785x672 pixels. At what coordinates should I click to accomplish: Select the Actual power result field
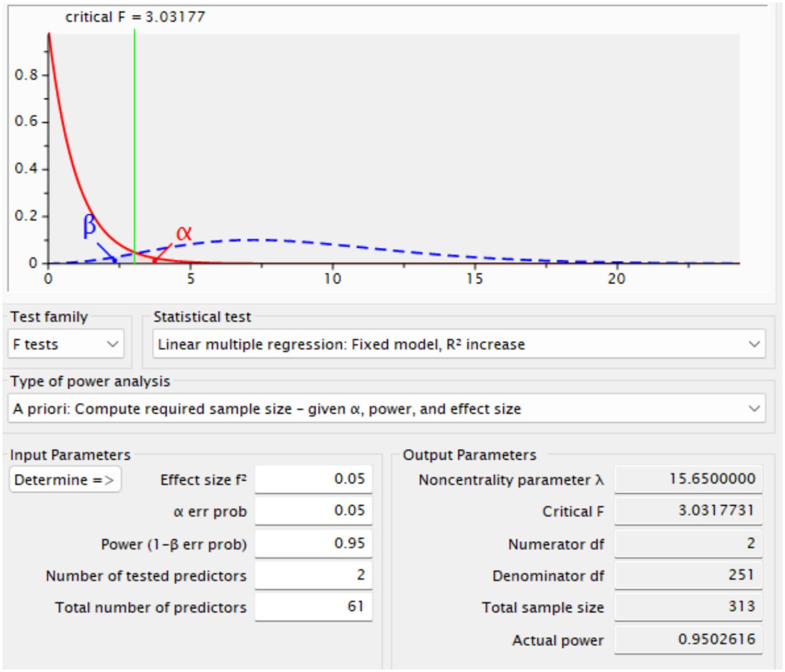pyautogui.click(x=688, y=640)
